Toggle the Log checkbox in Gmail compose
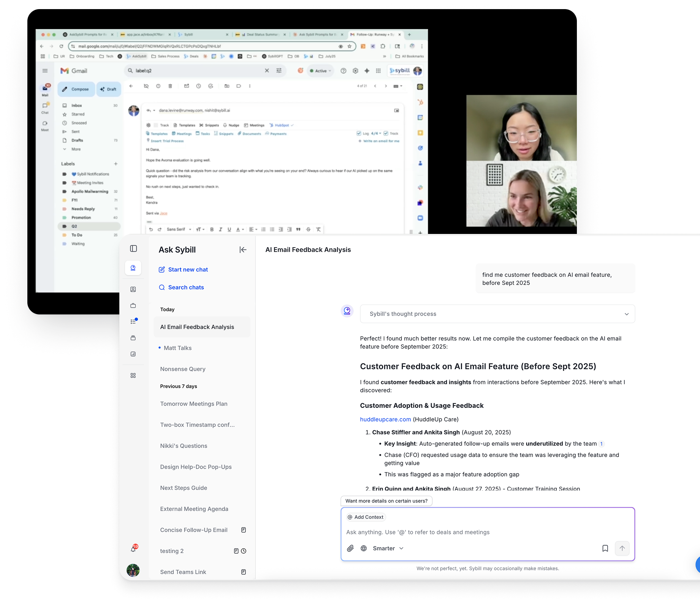The height and width of the screenshot is (600, 700). coord(359,133)
